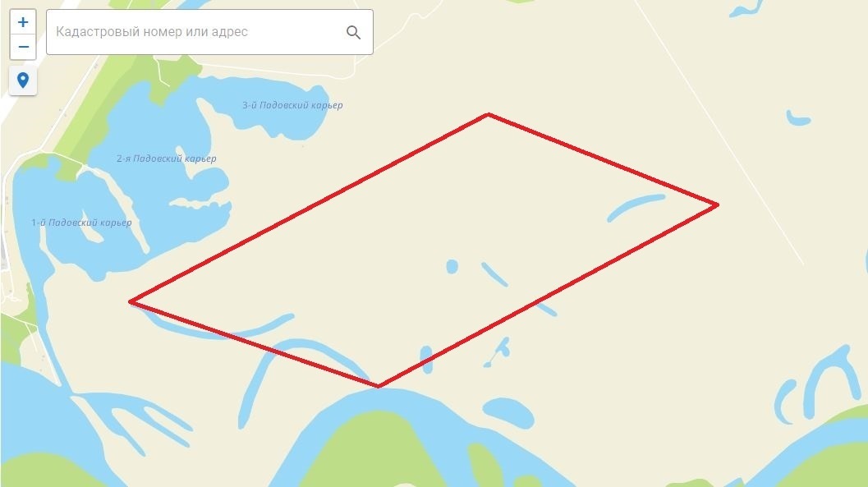This screenshot has height=487, width=868.
Task: Zoom out with the minus button
Action: (x=23, y=47)
